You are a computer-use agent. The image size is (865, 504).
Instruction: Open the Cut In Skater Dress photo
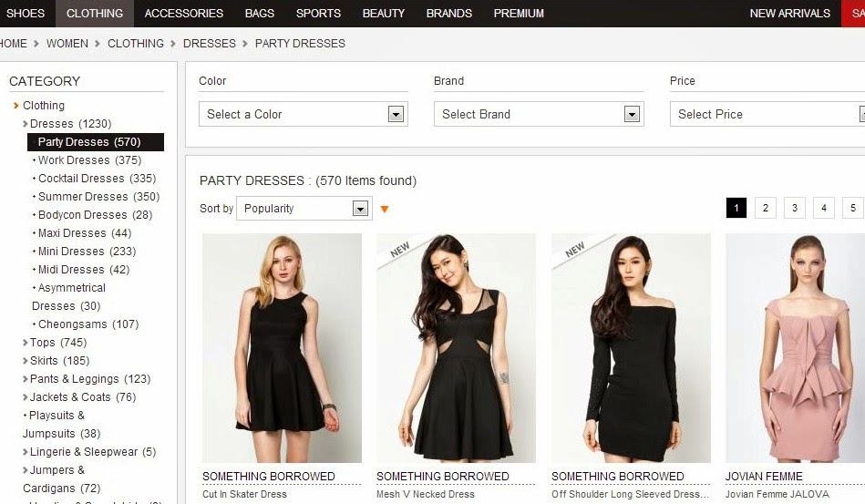pyautogui.click(x=282, y=348)
